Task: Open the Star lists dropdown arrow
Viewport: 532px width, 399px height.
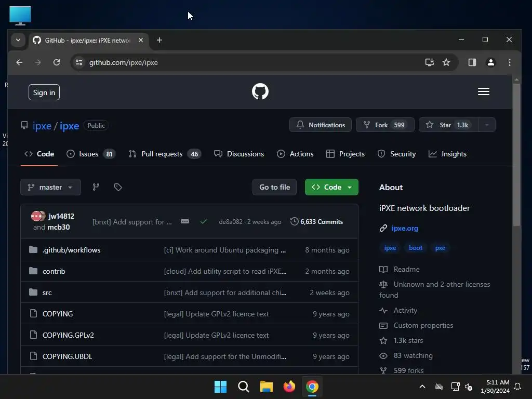Action: click(x=487, y=125)
